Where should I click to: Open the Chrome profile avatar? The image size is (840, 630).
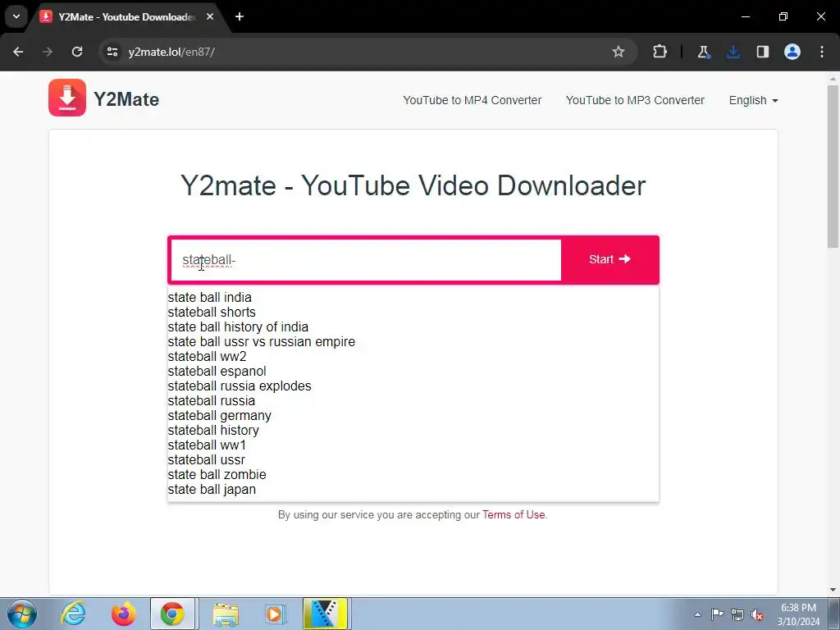[x=792, y=52]
